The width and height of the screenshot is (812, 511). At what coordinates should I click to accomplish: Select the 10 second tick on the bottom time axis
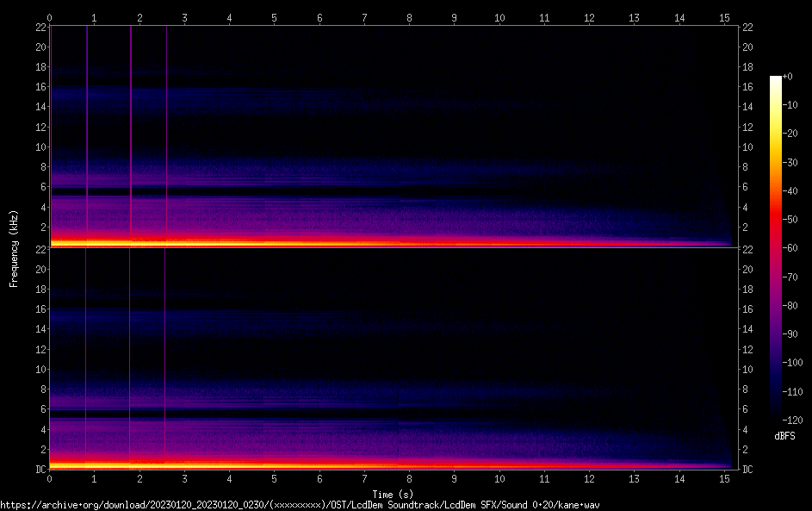499,479
